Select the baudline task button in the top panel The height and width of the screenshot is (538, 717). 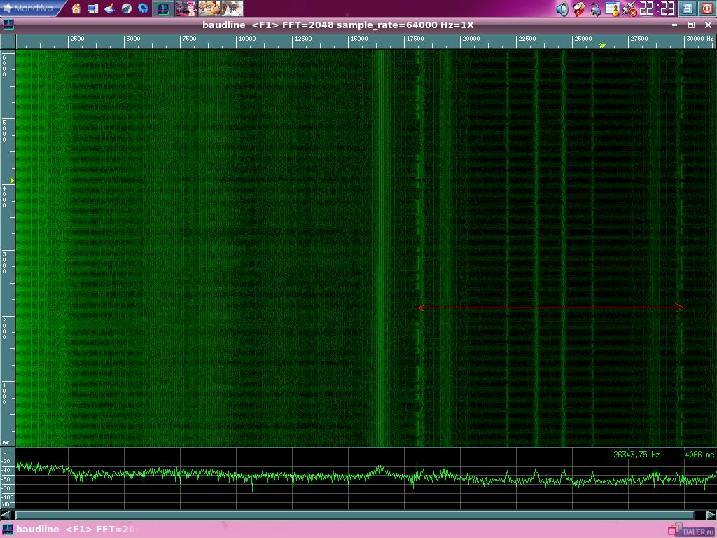click(163, 8)
